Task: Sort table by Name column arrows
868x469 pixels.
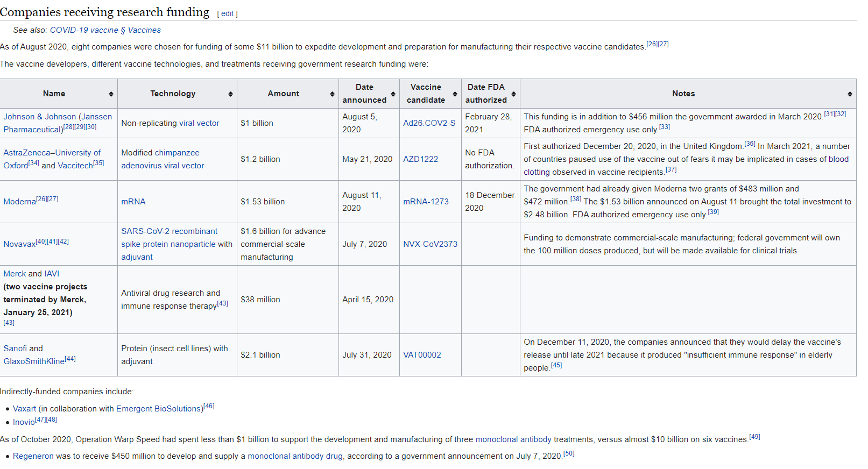Action: (111, 94)
